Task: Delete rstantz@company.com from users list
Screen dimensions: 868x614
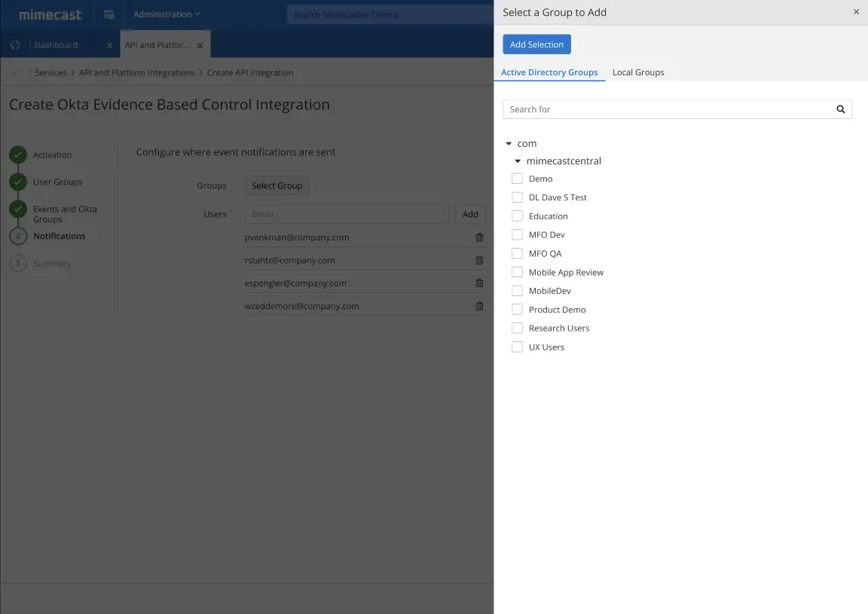Action: point(479,260)
